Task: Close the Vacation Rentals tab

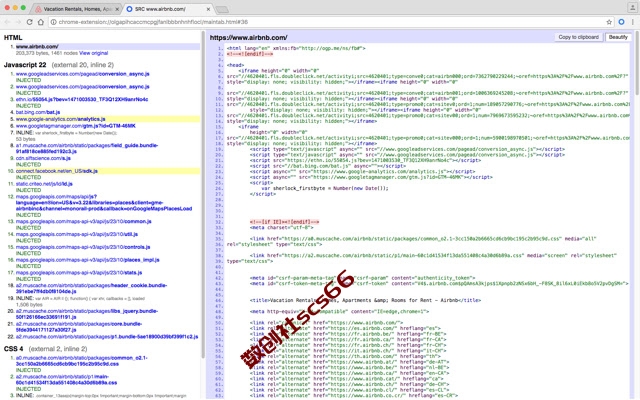Action: tap(117, 9)
